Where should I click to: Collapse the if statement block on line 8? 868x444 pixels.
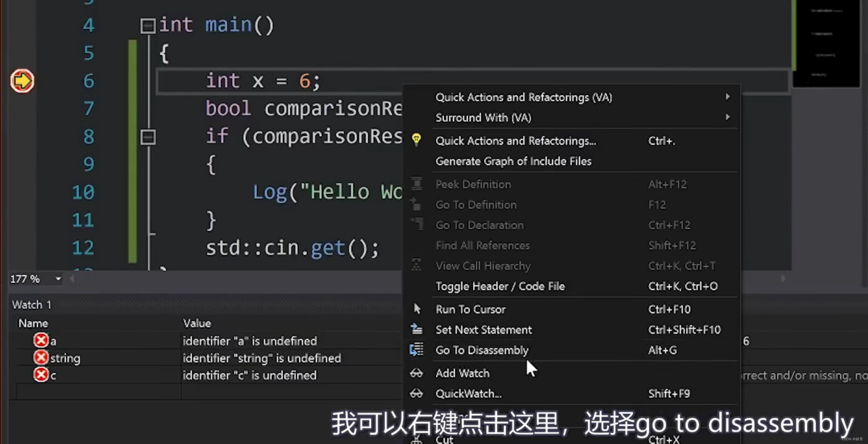pos(148,137)
